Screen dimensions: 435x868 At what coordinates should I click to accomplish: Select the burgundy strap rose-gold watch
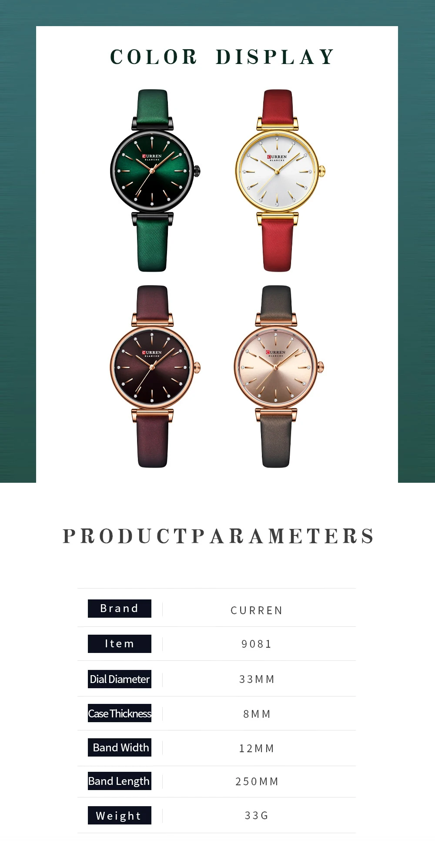[154, 377]
